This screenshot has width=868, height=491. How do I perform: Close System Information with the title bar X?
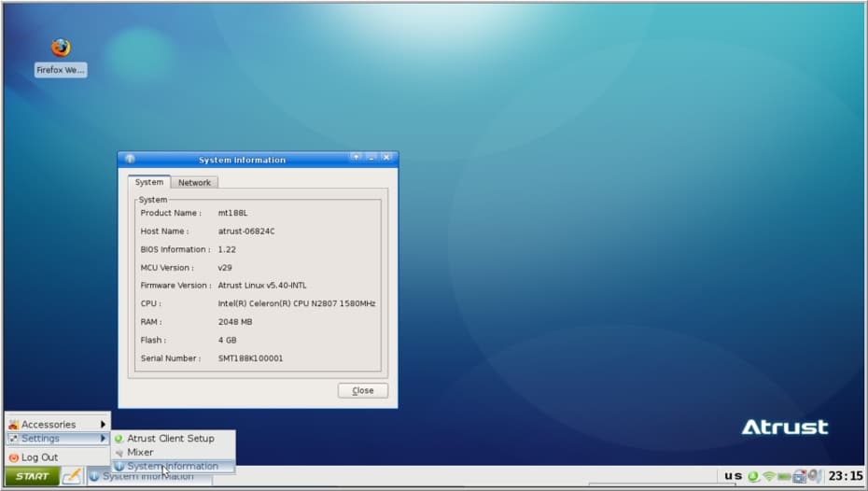click(387, 158)
